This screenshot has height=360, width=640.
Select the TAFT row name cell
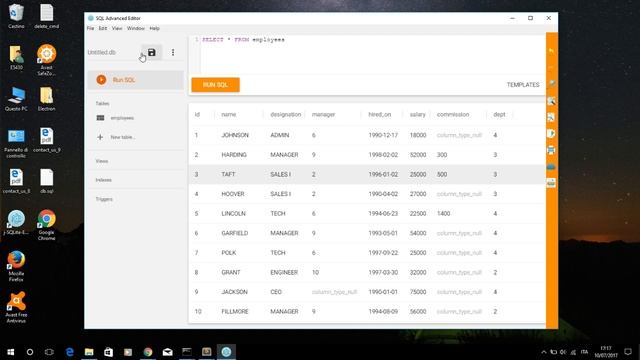[x=229, y=174]
